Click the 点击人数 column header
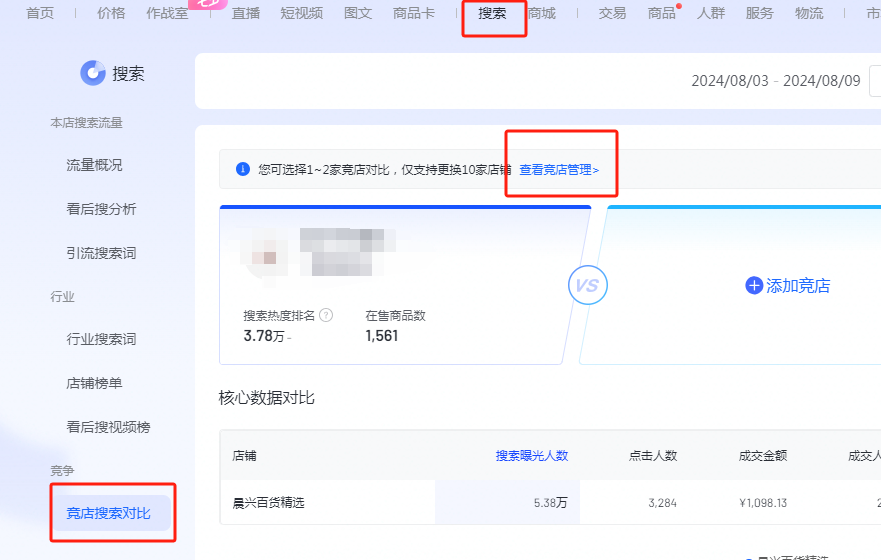This screenshot has height=560, width=881. [x=653, y=456]
